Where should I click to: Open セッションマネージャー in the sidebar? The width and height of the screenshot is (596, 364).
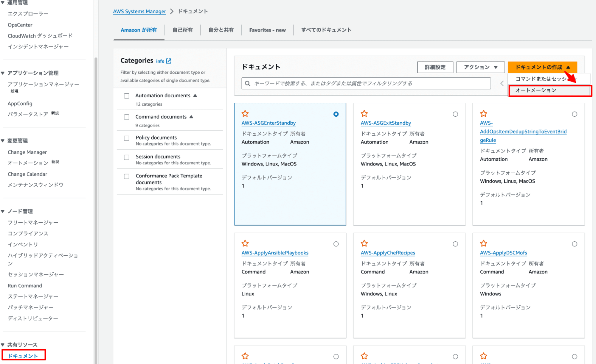36,274
